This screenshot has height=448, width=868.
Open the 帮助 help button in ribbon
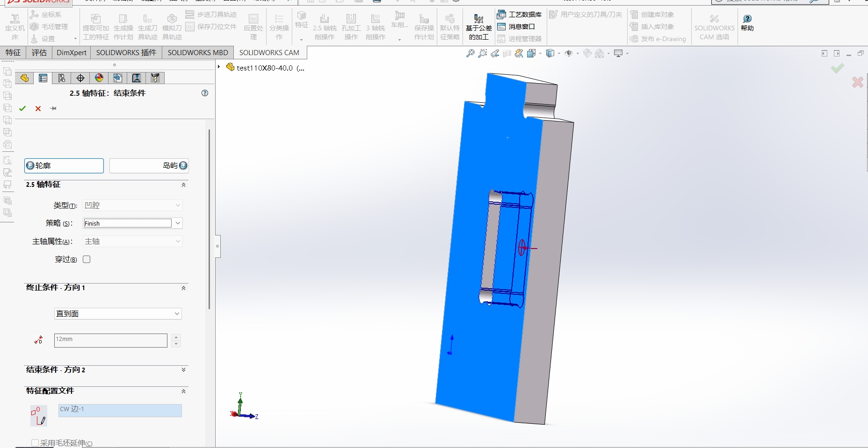tap(747, 23)
